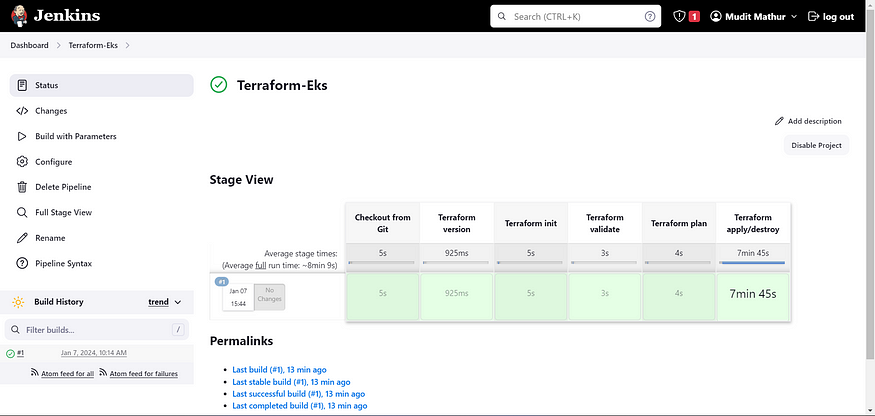Screen dimensions: 875x416
Task: Click the user avatar icon
Action: pyautogui.click(x=715, y=16)
